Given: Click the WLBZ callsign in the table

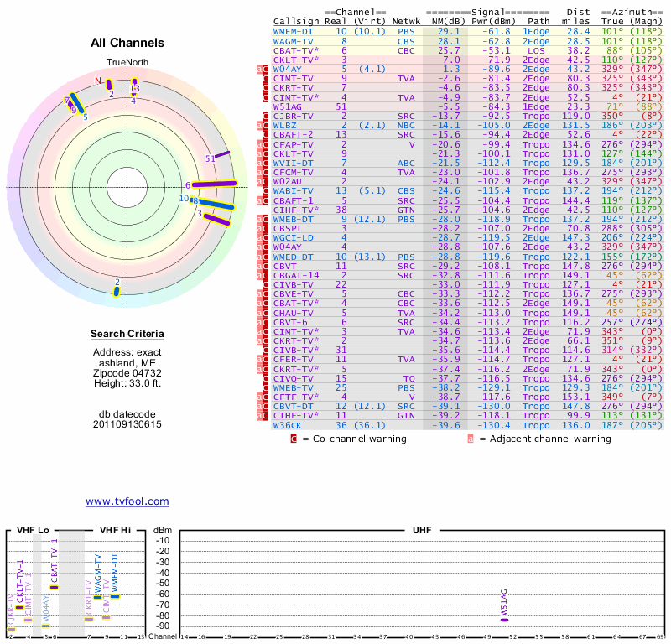Looking at the screenshot, I should pos(285,125).
